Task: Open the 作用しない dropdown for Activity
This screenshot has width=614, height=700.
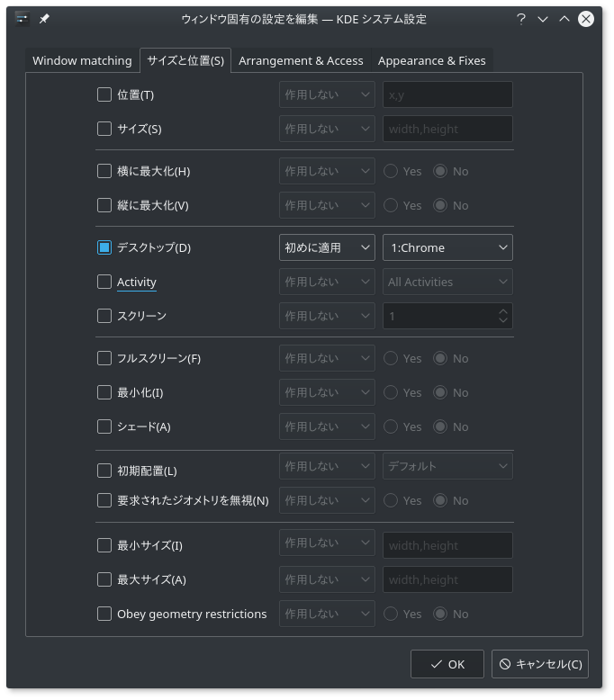Action: [x=327, y=283]
